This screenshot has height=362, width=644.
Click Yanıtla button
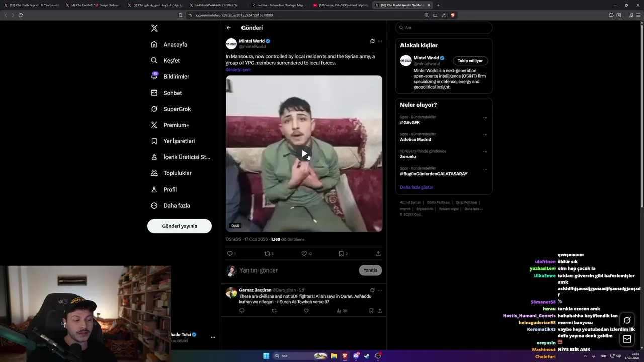pyautogui.click(x=370, y=270)
